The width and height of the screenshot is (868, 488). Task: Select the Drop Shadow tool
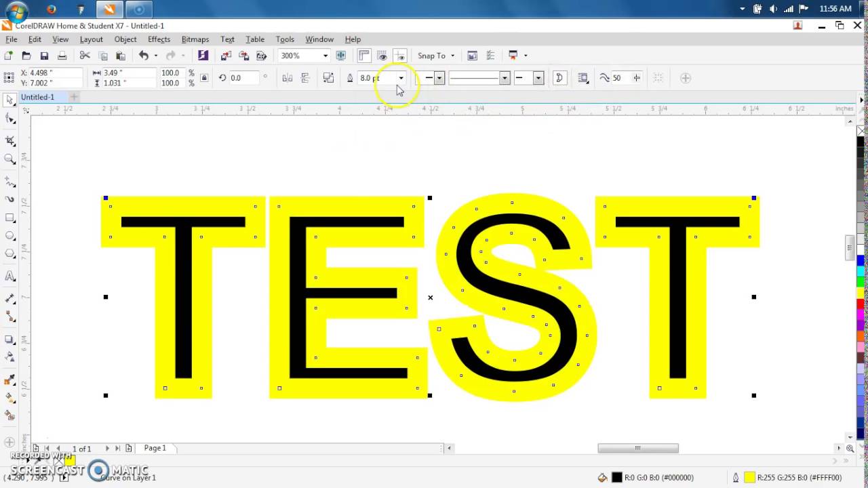[x=9, y=339]
